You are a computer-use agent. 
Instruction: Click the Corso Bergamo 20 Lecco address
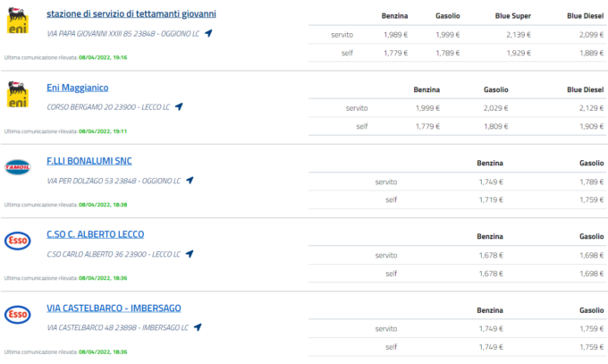pos(108,107)
